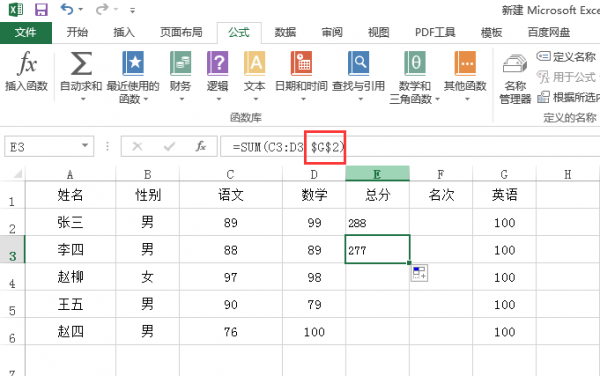Switch to the Home (开始) tab
The height and width of the screenshot is (376, 600).
pos(77,32)
